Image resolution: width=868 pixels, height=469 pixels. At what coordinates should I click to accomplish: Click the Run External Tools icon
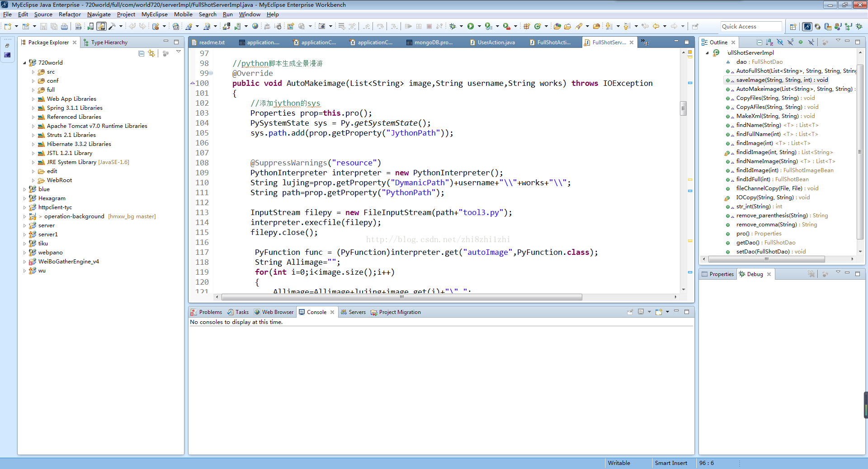tap(507, 26)
